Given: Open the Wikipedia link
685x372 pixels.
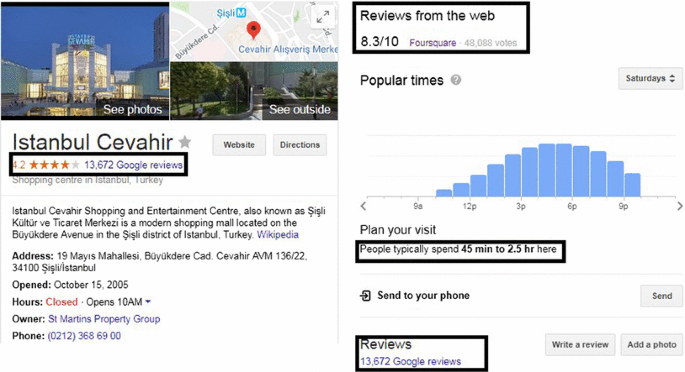Looking at the screenshot, I should tap(277, 235).
